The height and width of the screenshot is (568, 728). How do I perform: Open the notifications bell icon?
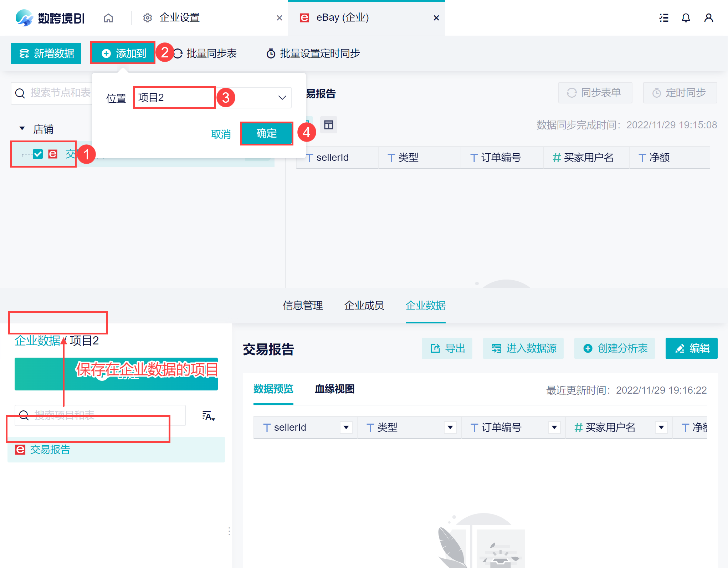tap(686, 18)
